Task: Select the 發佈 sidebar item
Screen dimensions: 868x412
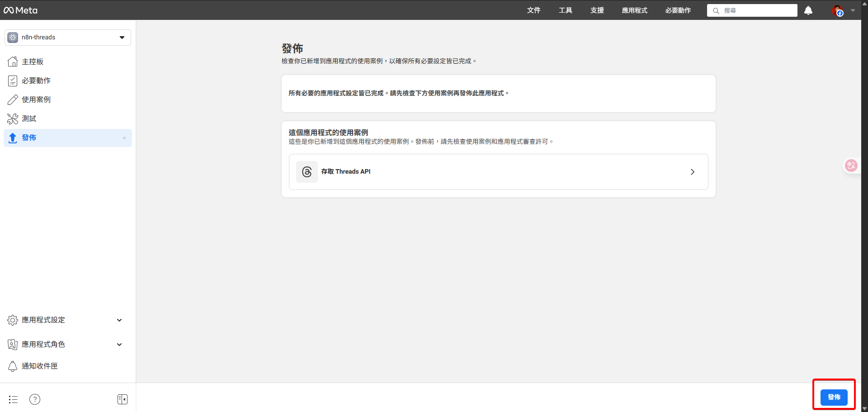Action: click(29, 138)
